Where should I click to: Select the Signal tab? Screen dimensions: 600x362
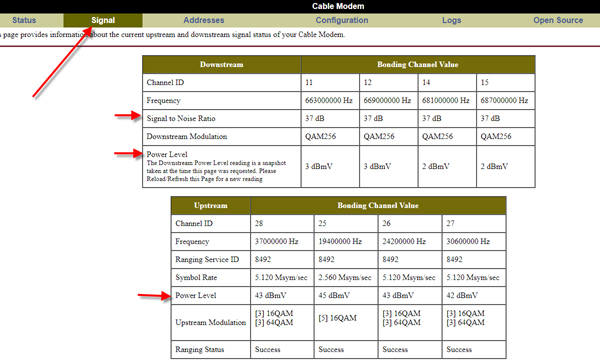click(103, 20)
